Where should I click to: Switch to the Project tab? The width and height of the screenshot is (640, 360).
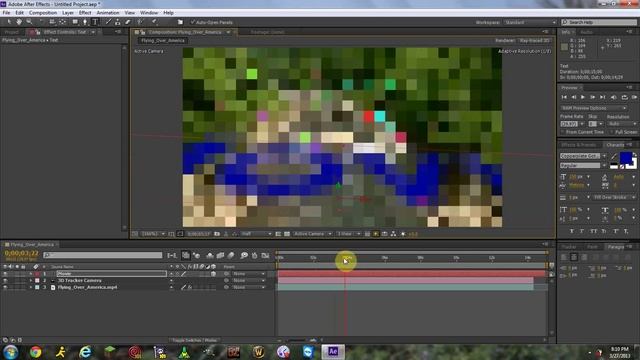point(11,32)
